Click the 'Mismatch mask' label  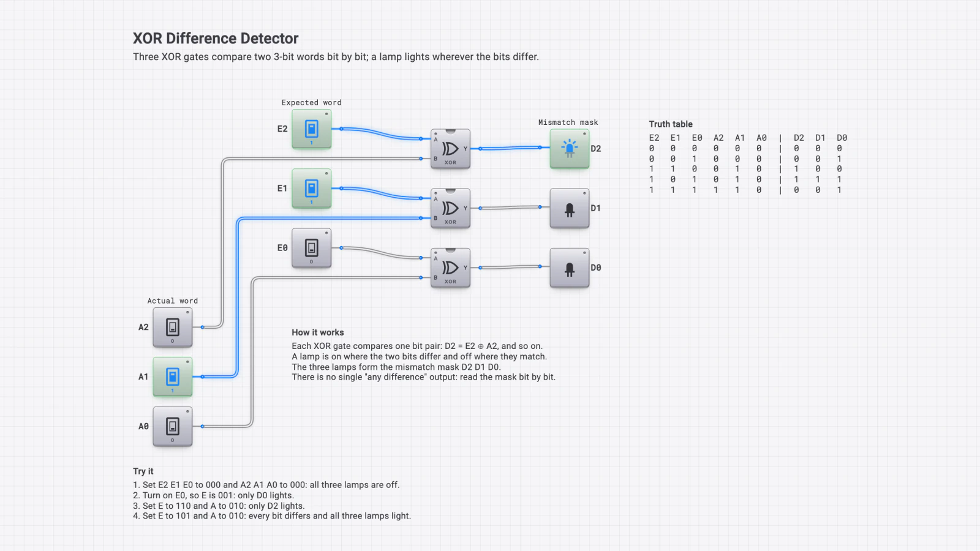click(568, 122)
